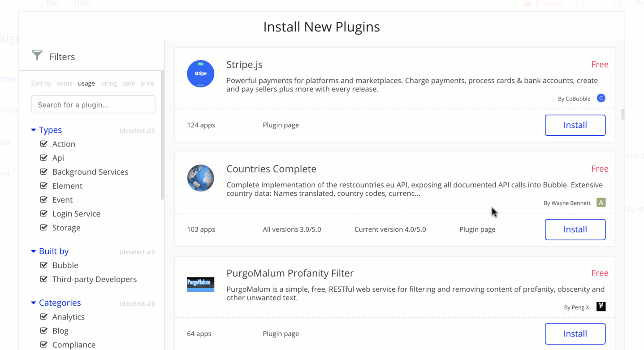
Task: Toggle Background Services type filter
Action: [x=43, y=172]
